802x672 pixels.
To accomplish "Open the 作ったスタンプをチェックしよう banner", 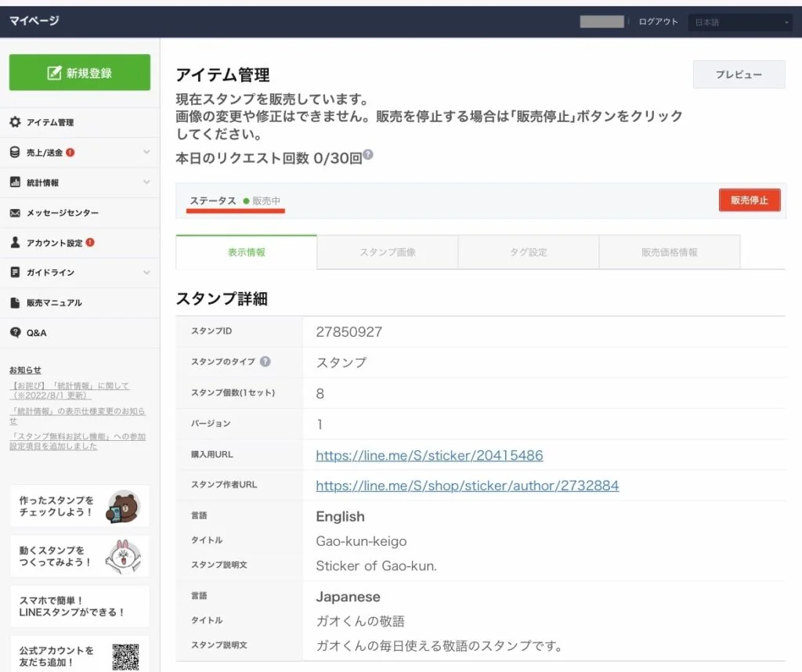I will 80,506.
